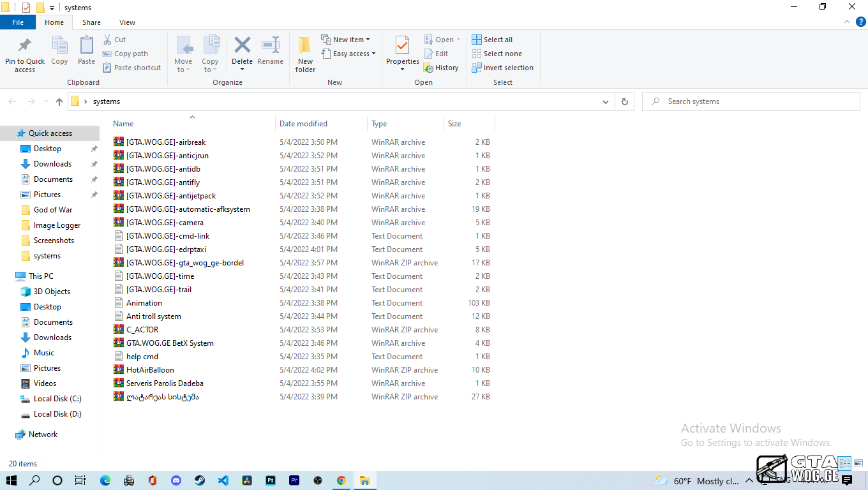Viewport: 868px width, 490px height.
Task: Launch Discord from the taskbar
Action: [x=176, y=480]
